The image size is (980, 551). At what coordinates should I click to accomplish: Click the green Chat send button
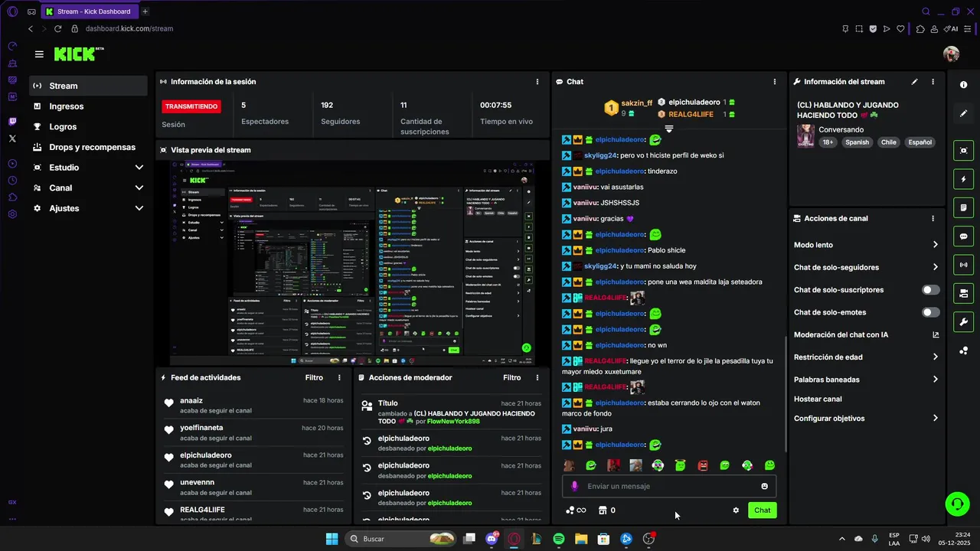point(763,510)
